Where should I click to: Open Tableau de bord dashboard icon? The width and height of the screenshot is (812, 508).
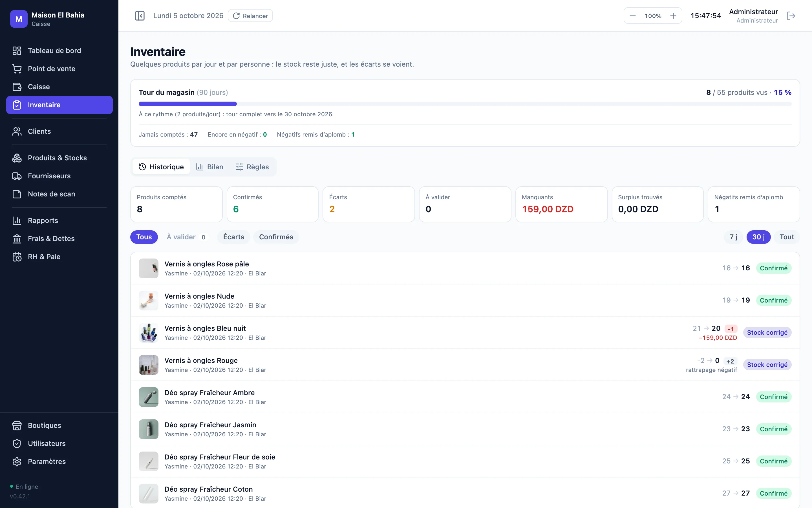(x=17, y=51)
